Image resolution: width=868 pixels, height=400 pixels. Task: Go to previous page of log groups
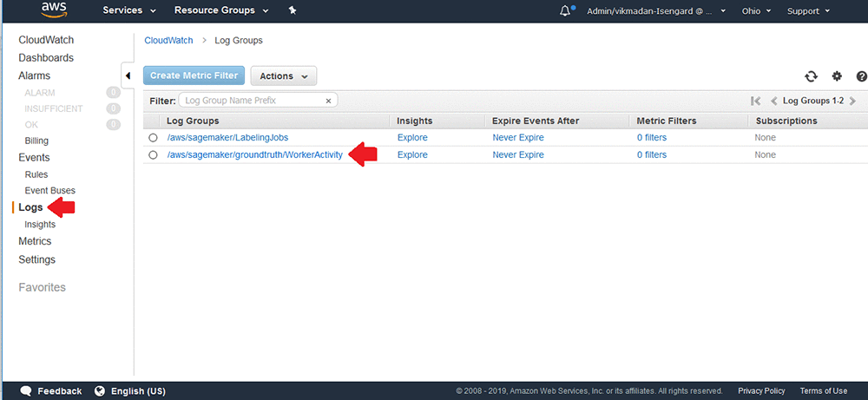pyautogui.click(x=773, y=101)
